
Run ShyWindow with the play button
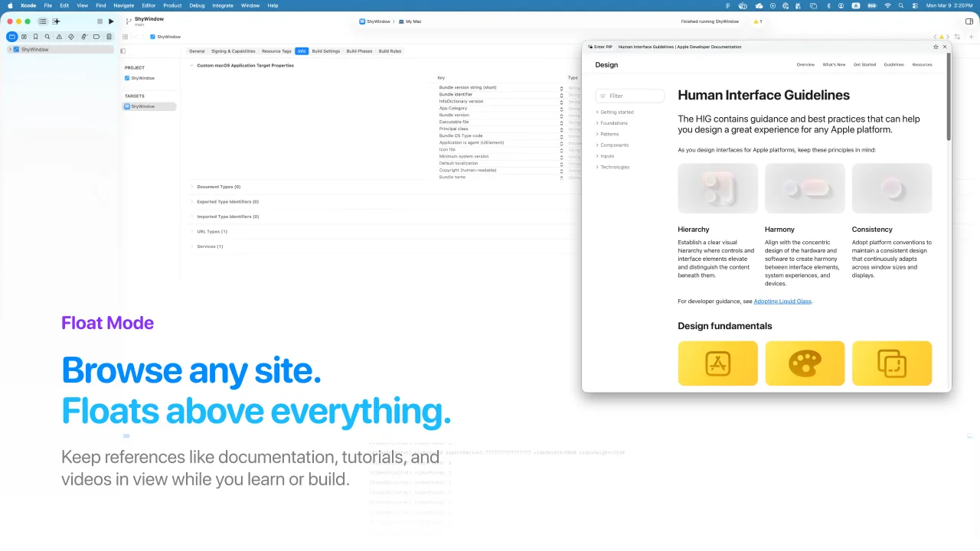point(111,21)
